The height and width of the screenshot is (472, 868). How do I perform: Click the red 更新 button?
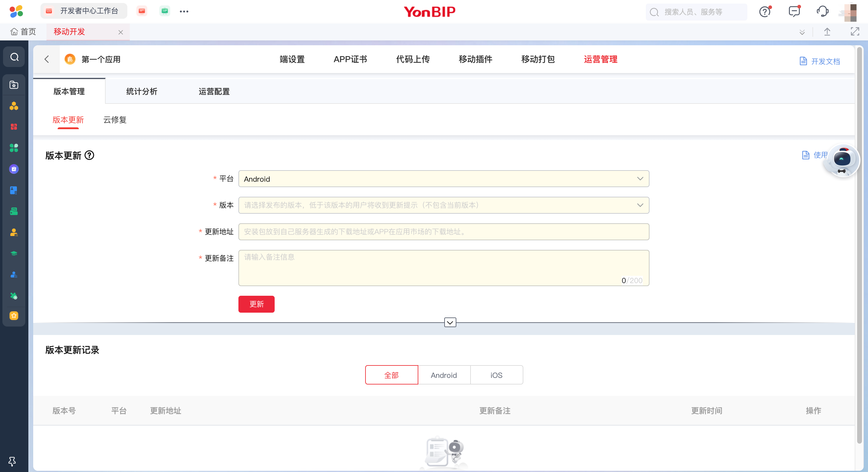click(256, 304)
